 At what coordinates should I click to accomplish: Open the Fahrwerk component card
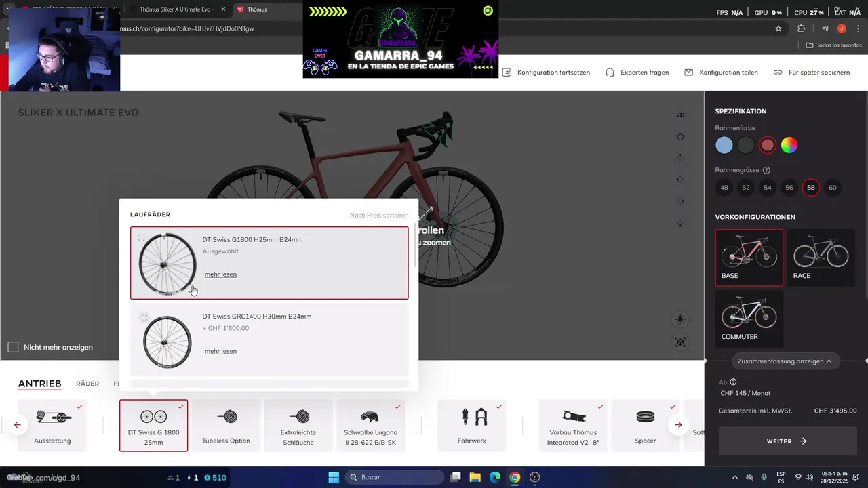(472, 426)
